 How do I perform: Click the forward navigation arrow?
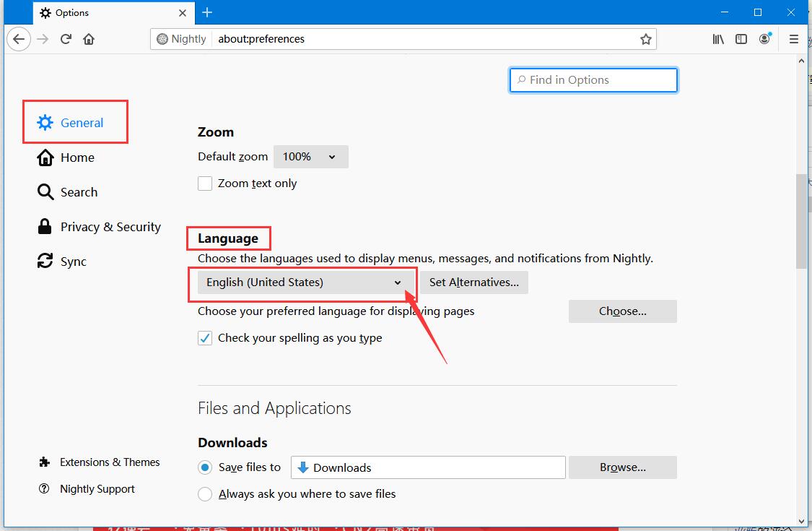(43, 39)
